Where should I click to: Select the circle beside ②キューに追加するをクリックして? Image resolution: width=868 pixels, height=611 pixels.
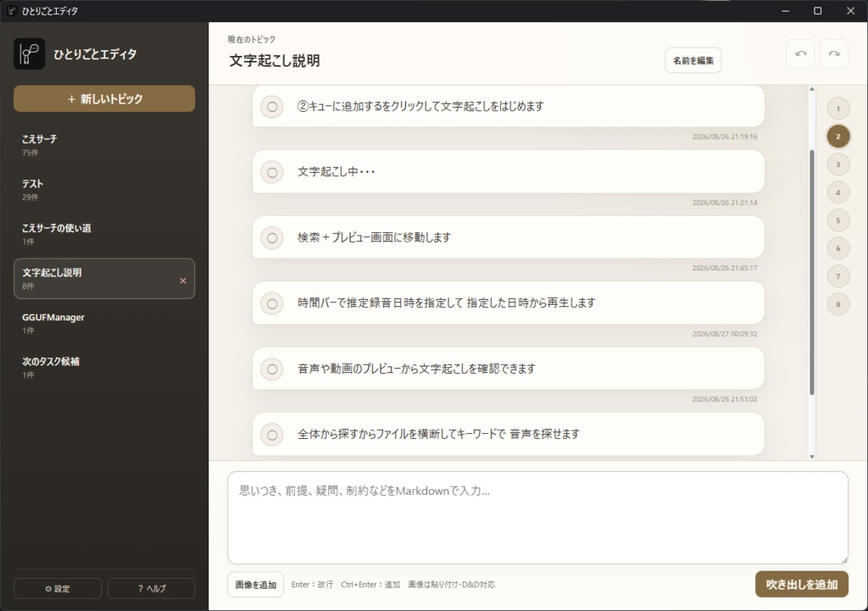[272, 107]
